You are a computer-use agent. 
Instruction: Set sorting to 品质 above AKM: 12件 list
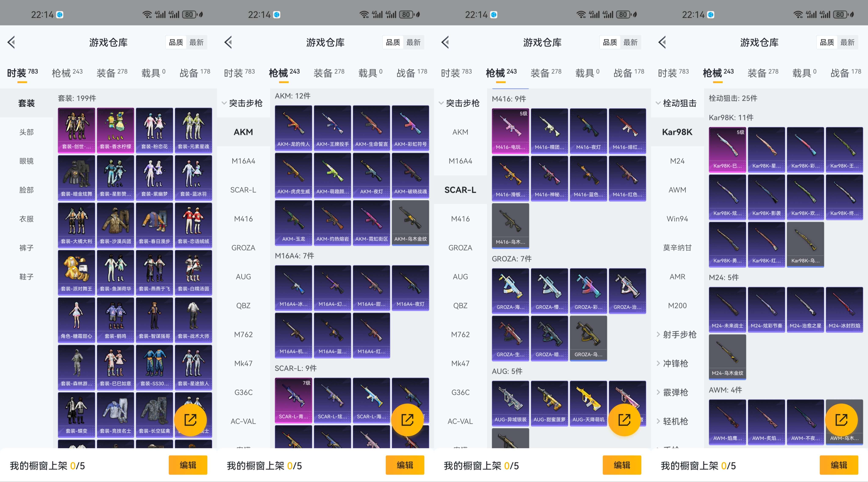[393, 42]
